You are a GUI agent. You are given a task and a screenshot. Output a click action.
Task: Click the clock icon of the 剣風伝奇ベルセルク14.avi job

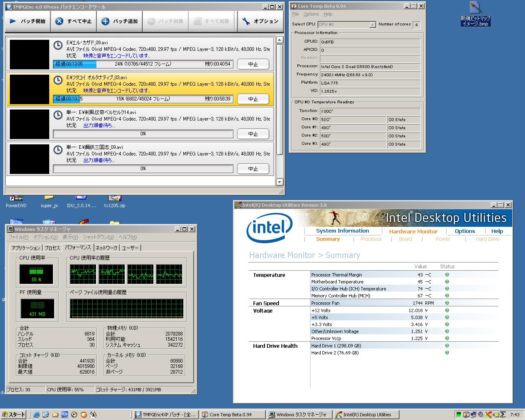pyautogui.click(x=58, y=114)
